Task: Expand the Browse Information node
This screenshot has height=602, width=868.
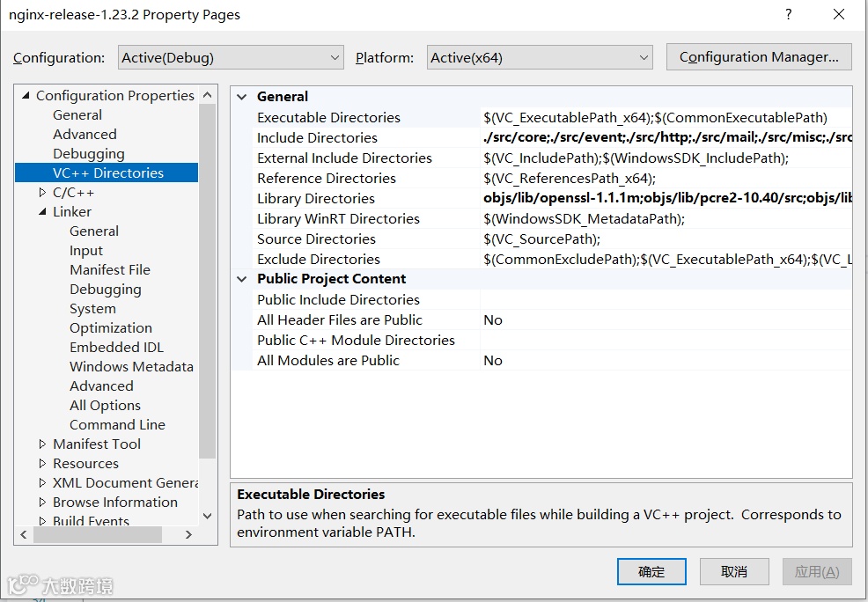Action: coord(42,502)
